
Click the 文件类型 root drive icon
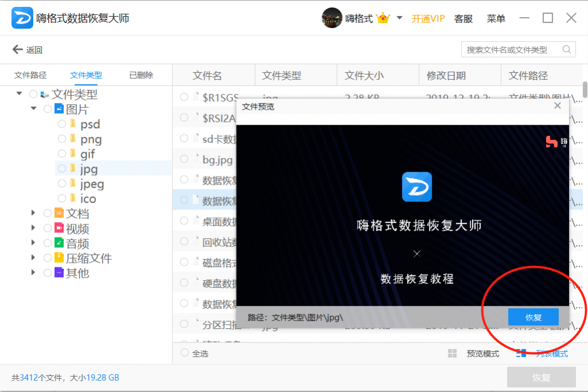pyautogui.click(x=45, y=95)
